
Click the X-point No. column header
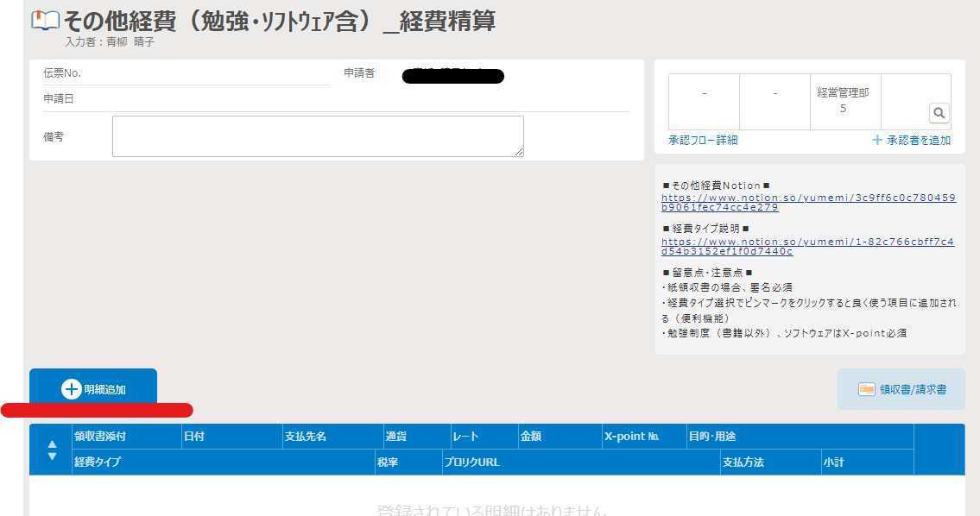(x=632, y=437)
